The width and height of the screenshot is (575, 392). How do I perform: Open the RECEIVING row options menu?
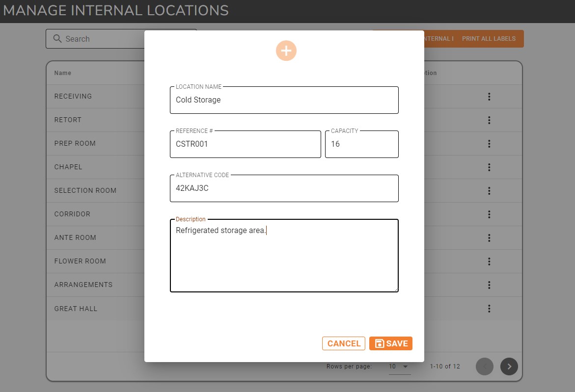[x=489, y=96]
